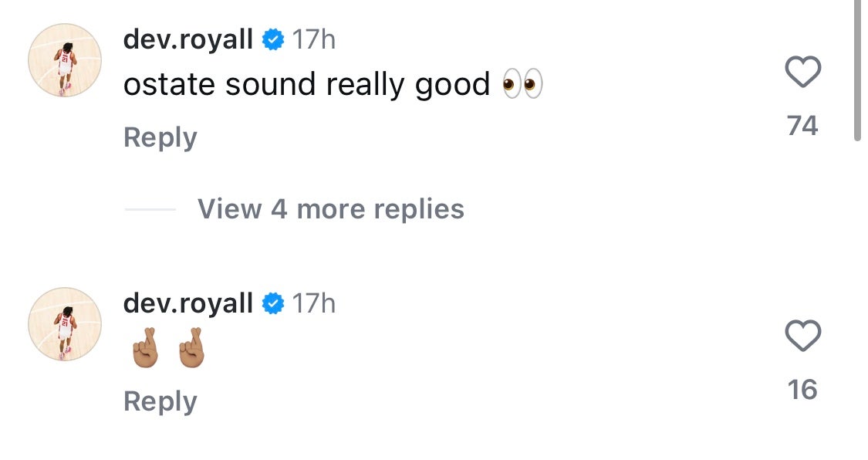The width and height of the screenshot is (868, 460).
Task: Click the eyes emoji in the top comment
Action: [522, 84]
